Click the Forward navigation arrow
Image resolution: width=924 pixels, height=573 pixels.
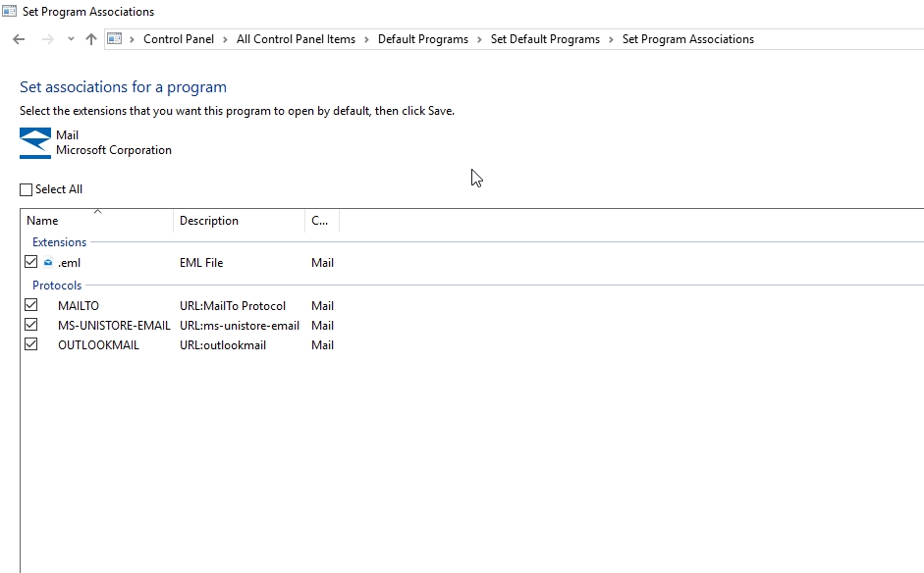[47, 39]
